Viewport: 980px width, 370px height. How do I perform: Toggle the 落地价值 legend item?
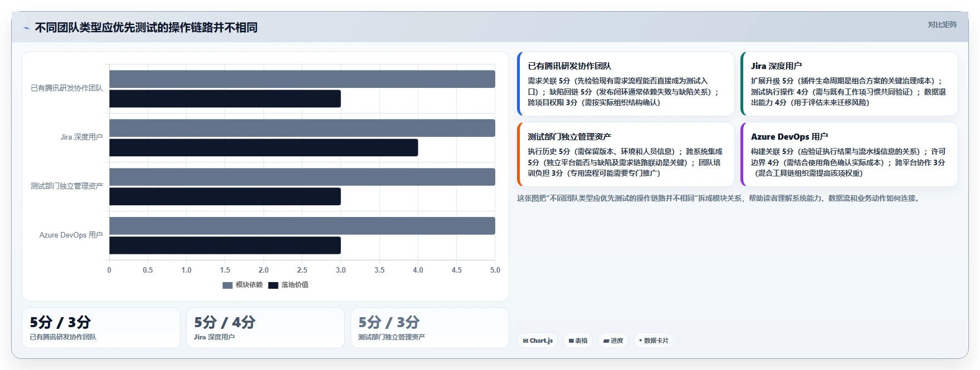(288, 285)
